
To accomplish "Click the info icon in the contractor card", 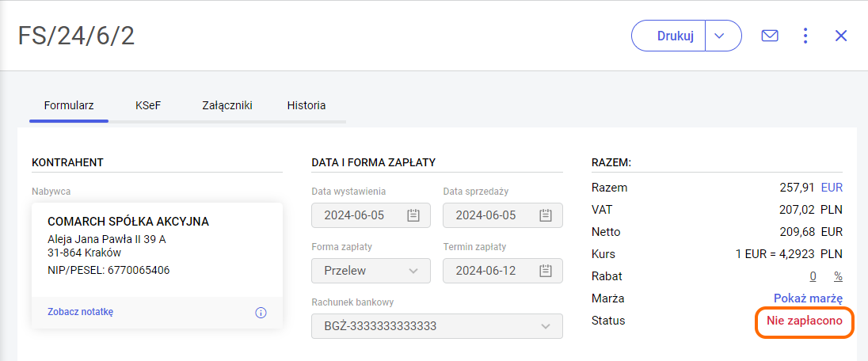I will pos(261,313).
